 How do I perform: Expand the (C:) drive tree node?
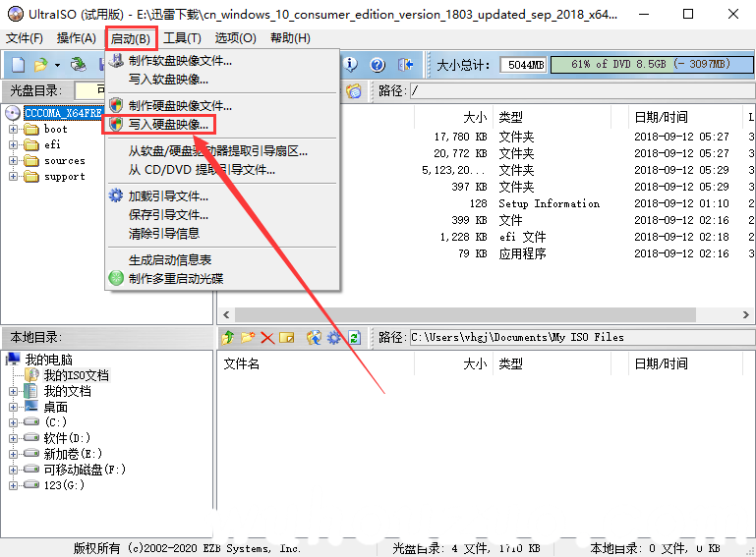pyautogui.click(x=13, y=422)
